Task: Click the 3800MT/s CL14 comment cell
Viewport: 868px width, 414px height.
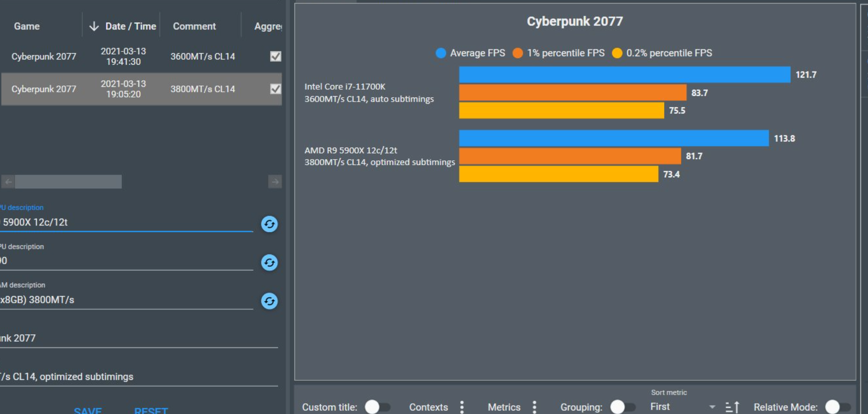Action: (203, 89)
